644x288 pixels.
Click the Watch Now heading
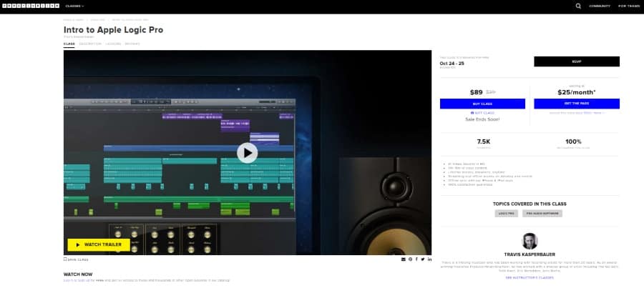tap(78, 274)
